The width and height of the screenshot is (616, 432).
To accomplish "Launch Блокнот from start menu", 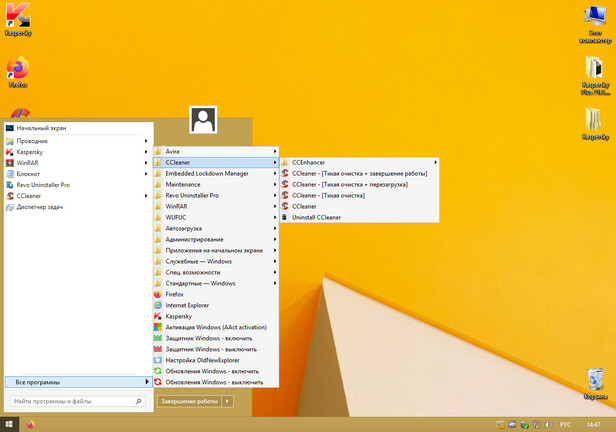I will (78, 174).
